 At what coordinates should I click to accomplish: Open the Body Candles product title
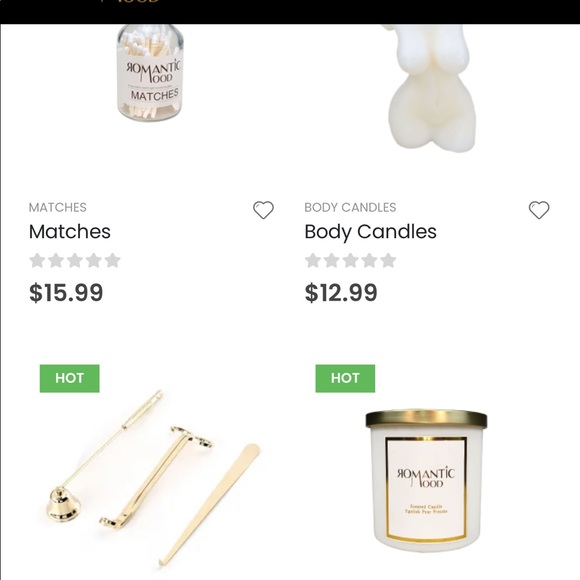pos(370,232)
